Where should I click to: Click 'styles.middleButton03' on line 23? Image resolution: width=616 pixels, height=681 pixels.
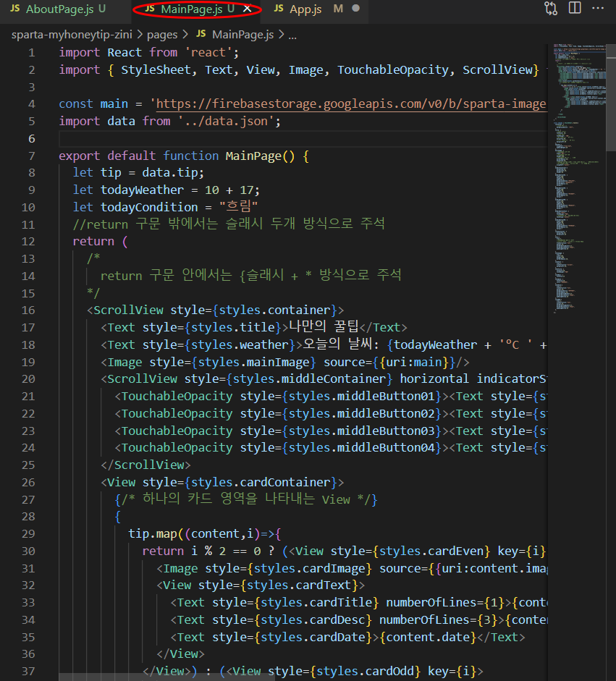point(361,431)
